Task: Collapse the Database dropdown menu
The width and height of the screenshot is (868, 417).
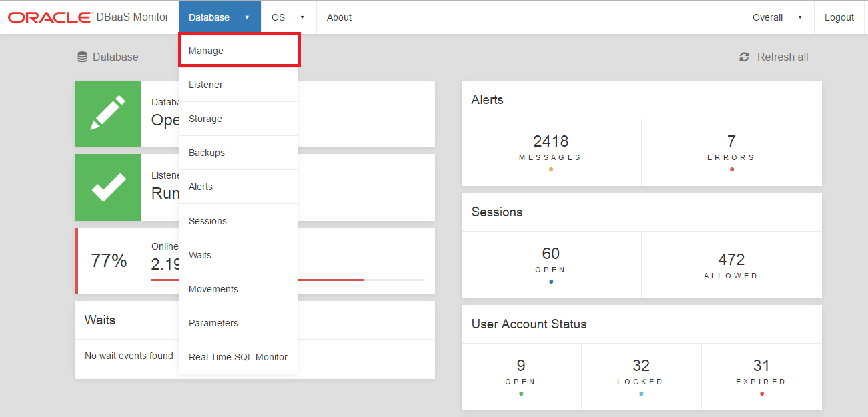Action: [x=219, y=17]
